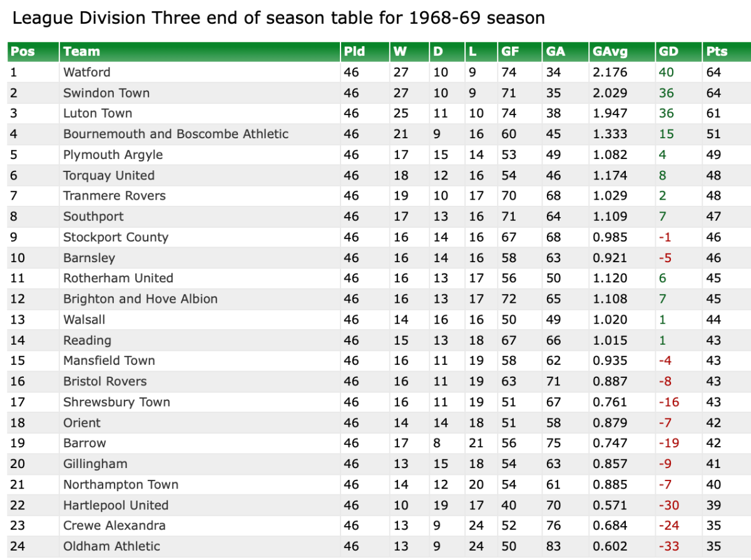751x560 pixels.
Task: Select the GD column header
Action: click(668, 52)
